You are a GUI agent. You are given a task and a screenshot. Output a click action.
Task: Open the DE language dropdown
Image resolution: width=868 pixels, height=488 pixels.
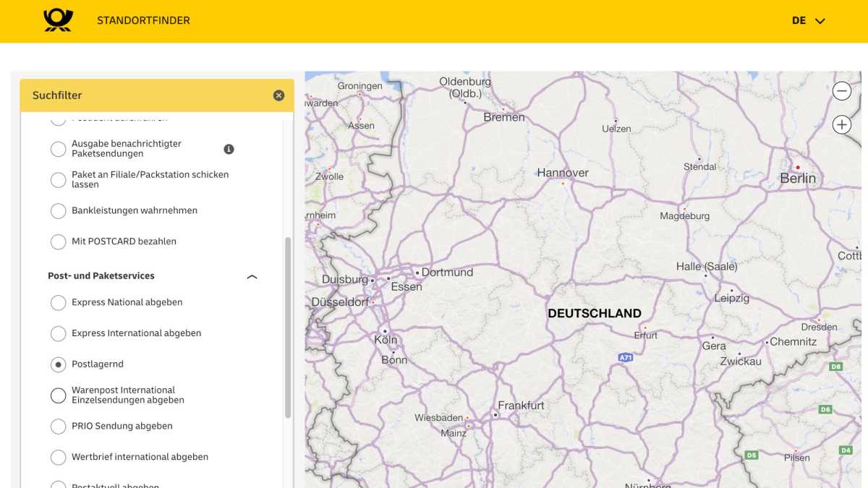(808, 21)
